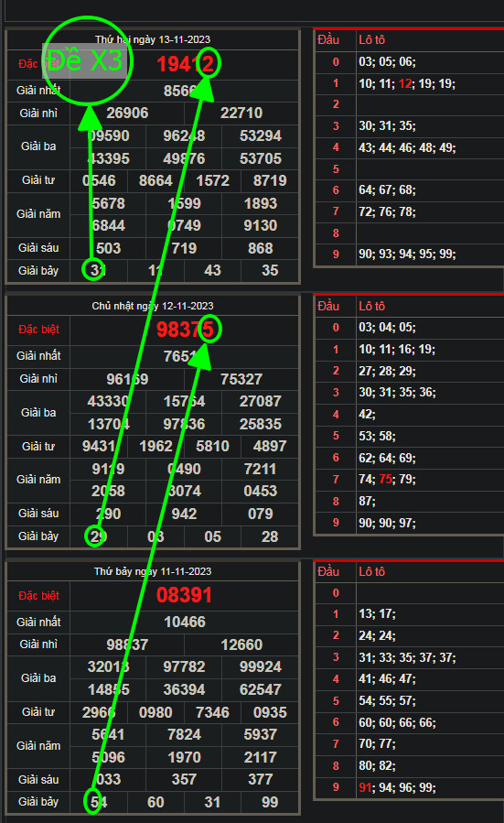The width and height of the screenshot is (504, 823).
Task: Open the "Thứ bảy ngày 11-11-2023" header
Action: [153, 571]
